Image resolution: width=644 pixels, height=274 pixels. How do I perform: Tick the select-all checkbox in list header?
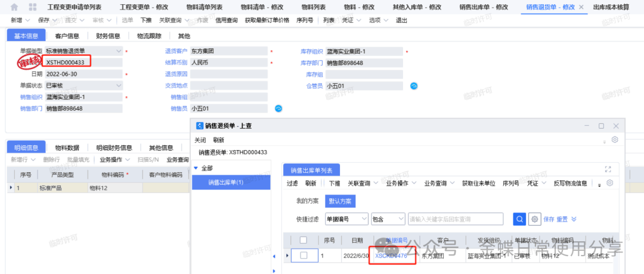[304, 240]
